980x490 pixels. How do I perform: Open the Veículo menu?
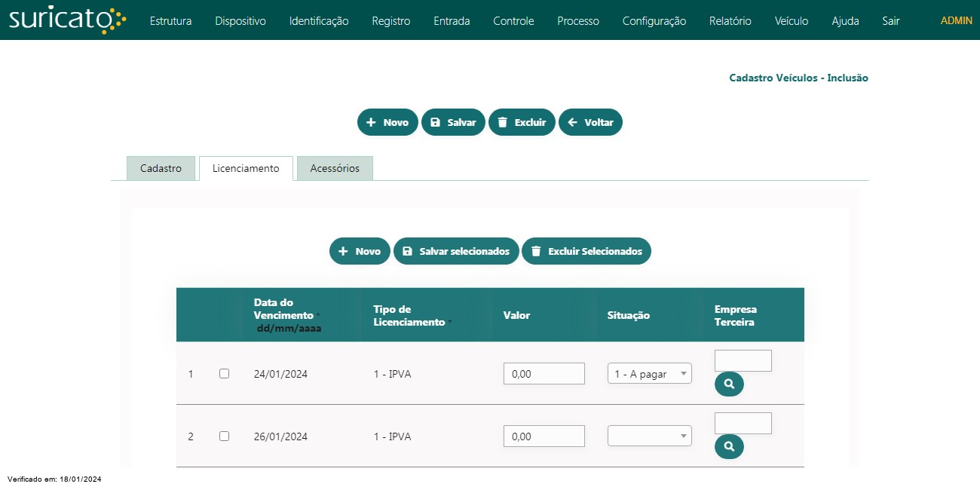coord(792,21)
